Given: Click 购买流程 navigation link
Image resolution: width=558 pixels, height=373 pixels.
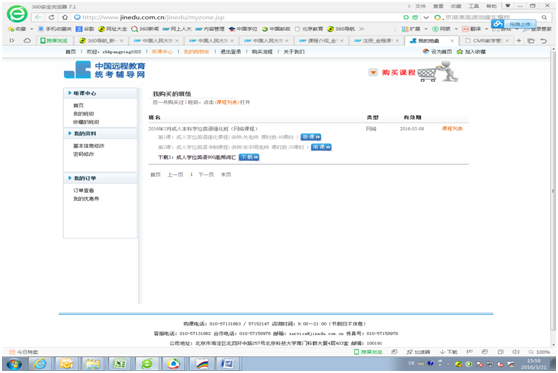Looking at the screenshot, I should [x=262, y=52].
